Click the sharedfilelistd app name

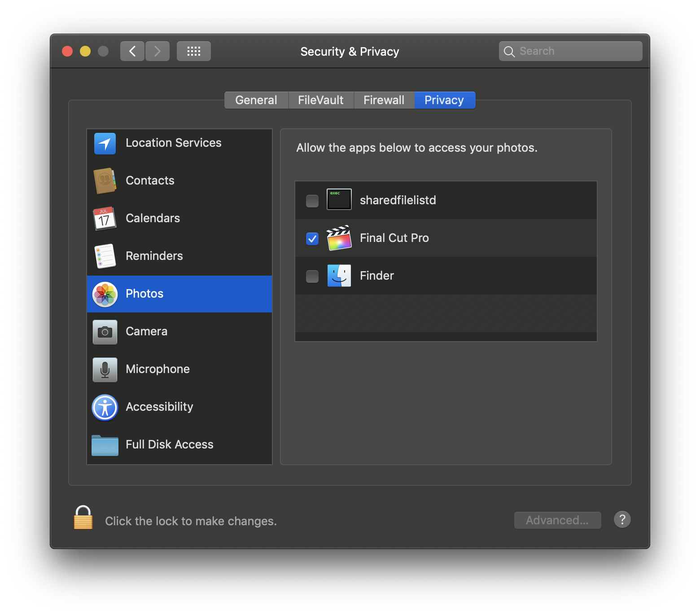(398, 200)
